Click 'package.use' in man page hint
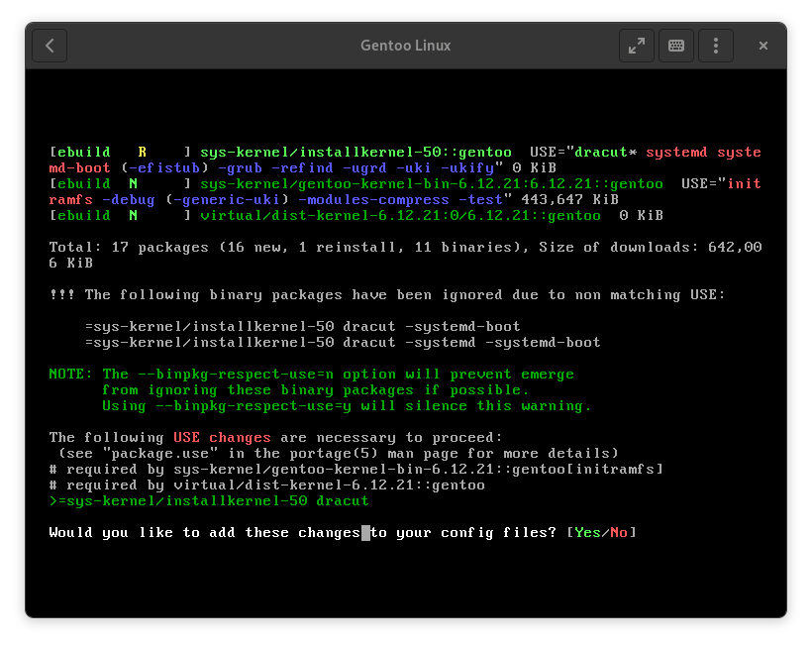Image resolution: width=812 pixels, height=646 pixels. [x=160, y=453]
